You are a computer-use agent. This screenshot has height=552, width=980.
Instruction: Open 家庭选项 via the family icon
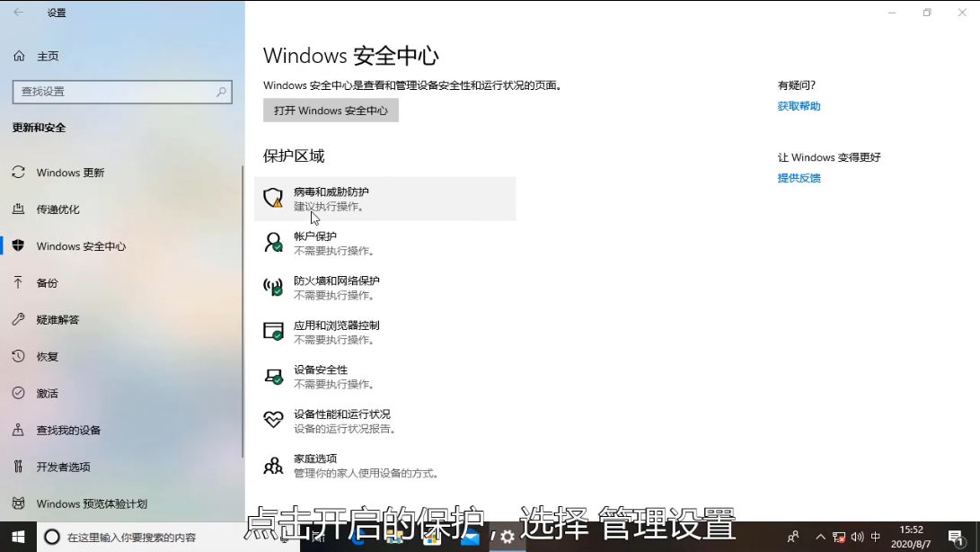(273, 464)
